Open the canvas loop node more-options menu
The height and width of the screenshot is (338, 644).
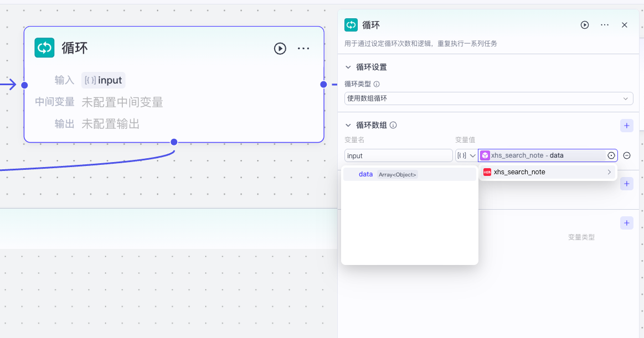click(303, 48)
